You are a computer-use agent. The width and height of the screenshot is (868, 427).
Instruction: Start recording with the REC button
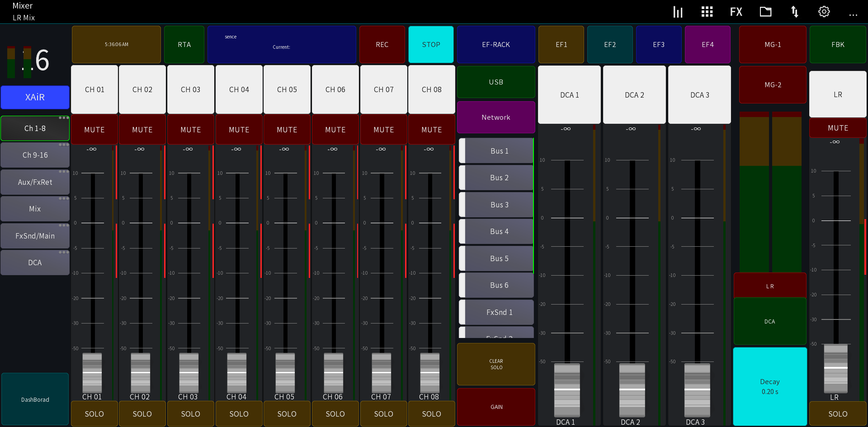382,44
